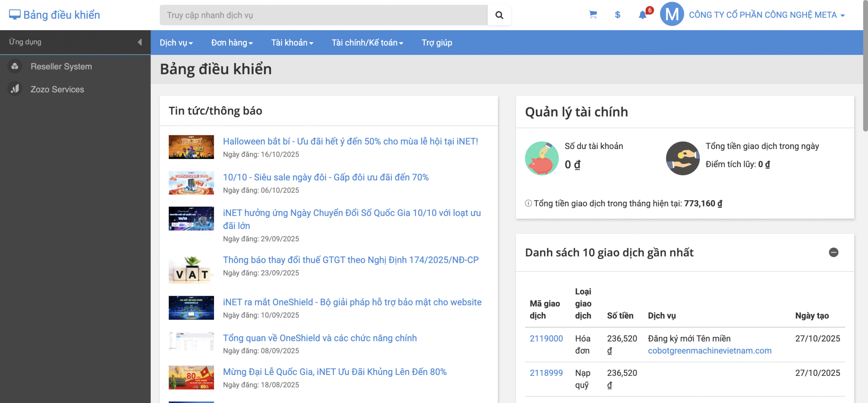Open the notifications bell
The width and height of the screenshot is (868, 403).
pyautogui.click(x=642, y=15)
